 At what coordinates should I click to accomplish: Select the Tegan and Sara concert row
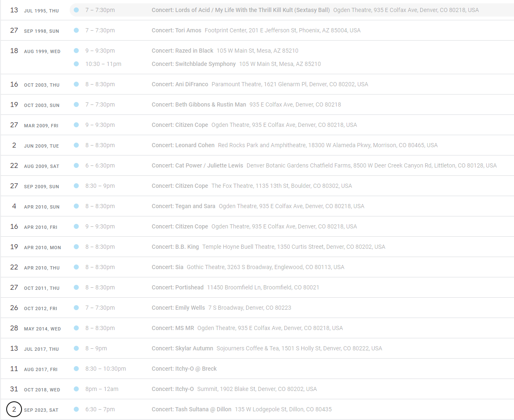click(183, 206)
